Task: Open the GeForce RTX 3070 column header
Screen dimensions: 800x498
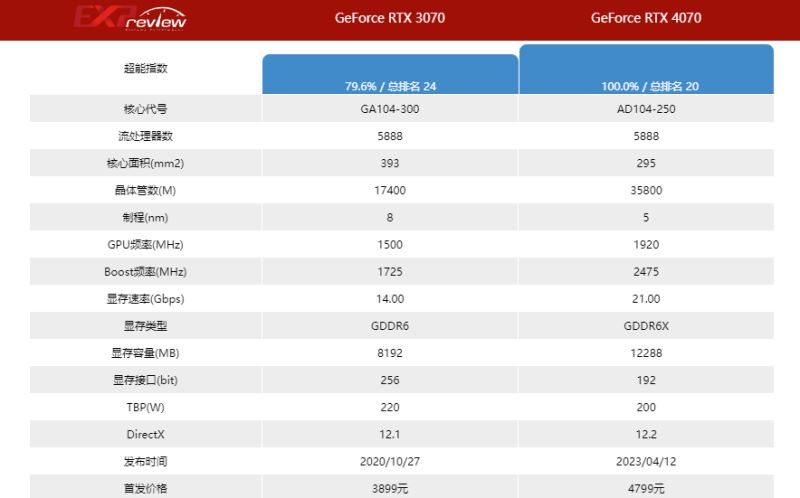Action: click(390, 18)
